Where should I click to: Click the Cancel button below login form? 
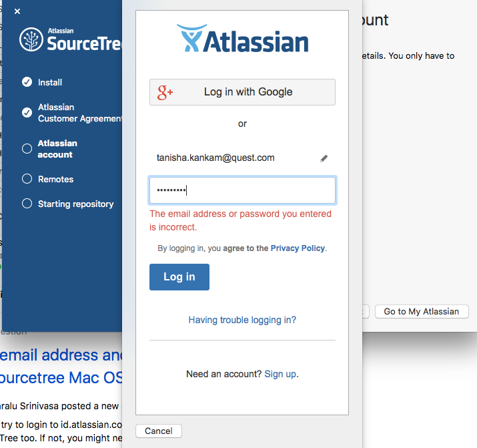coord(159,431)
